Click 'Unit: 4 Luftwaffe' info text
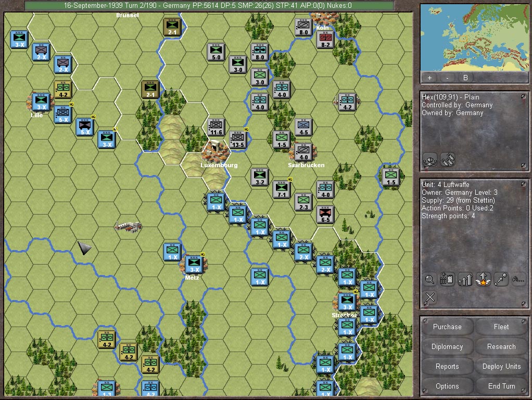 coord(446,184)
